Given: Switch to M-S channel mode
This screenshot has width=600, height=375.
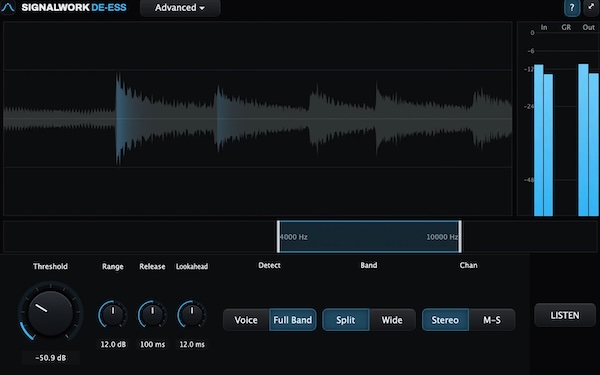Looking at the screenshot, I should click(492, 320).
